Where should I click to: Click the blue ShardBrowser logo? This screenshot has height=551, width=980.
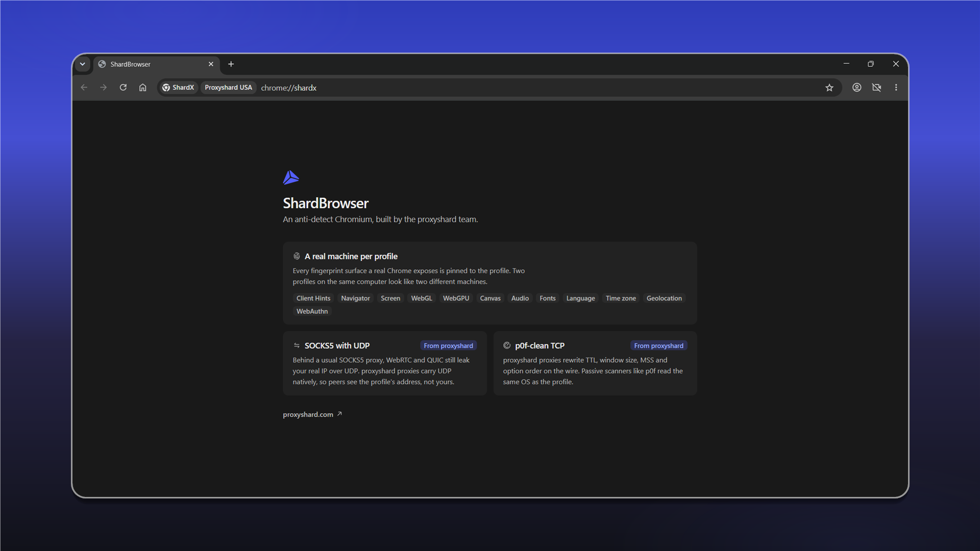(291, 178)
